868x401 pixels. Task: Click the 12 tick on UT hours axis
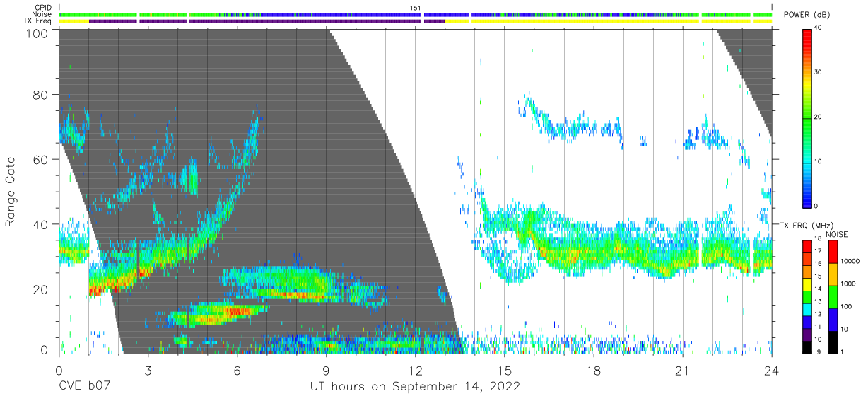click(x=416, y=370)
